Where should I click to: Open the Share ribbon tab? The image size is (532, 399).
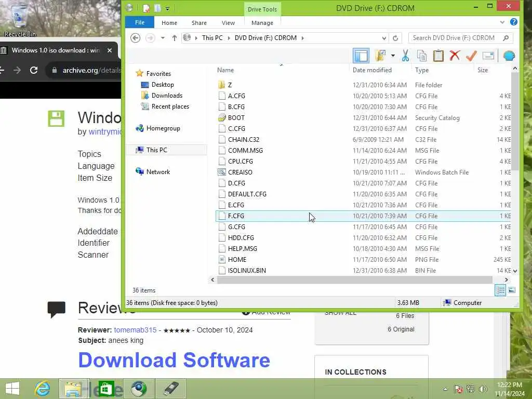point(199,23)
